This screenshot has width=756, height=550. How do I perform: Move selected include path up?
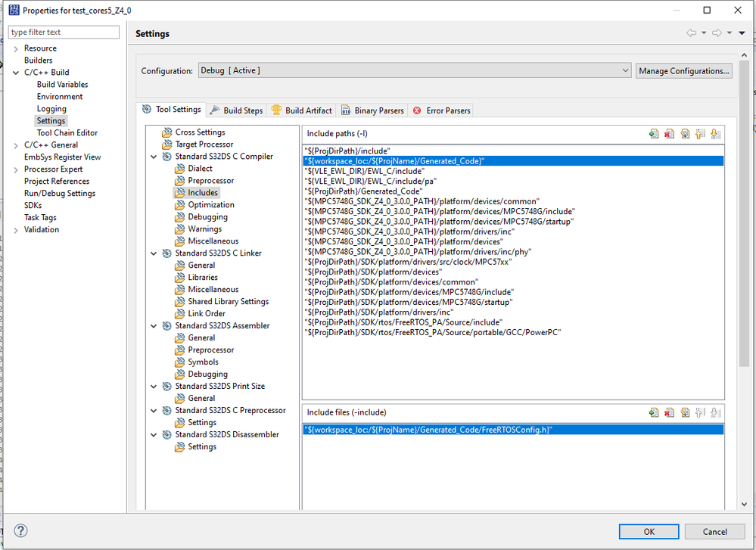click(700, 134)
